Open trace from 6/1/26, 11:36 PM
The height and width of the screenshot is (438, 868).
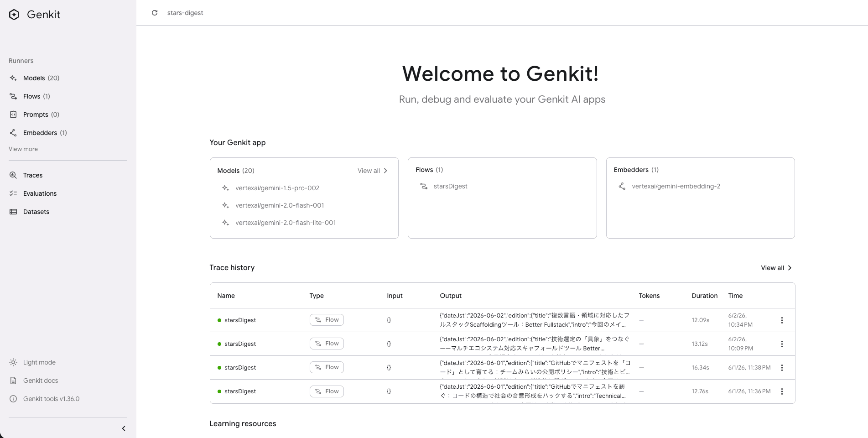click(502, 391)
